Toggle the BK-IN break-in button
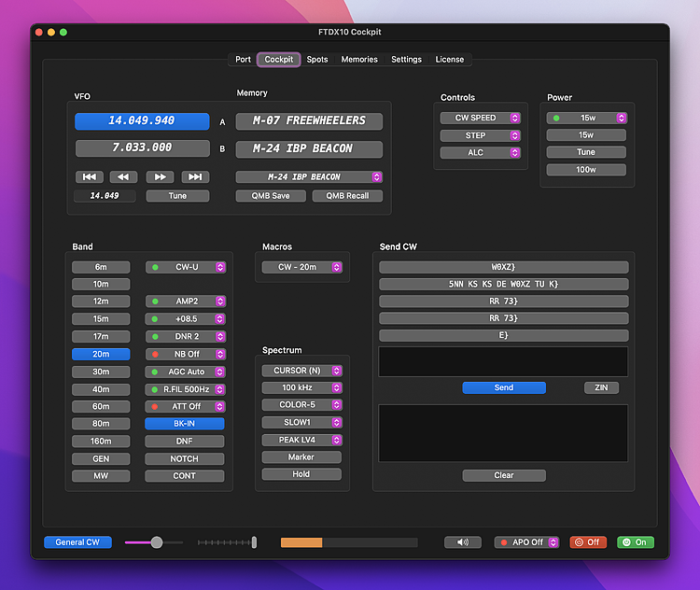This screenshot has width=700, height=590. (185, 424)
